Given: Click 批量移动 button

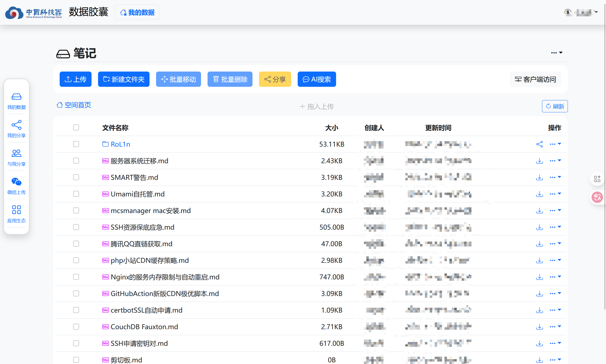Looking at the screenshot, I should tap(178, 79).
